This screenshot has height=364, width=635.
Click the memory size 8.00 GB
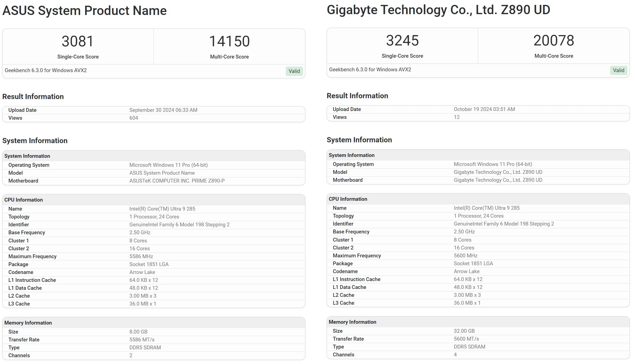coord(138,332)
